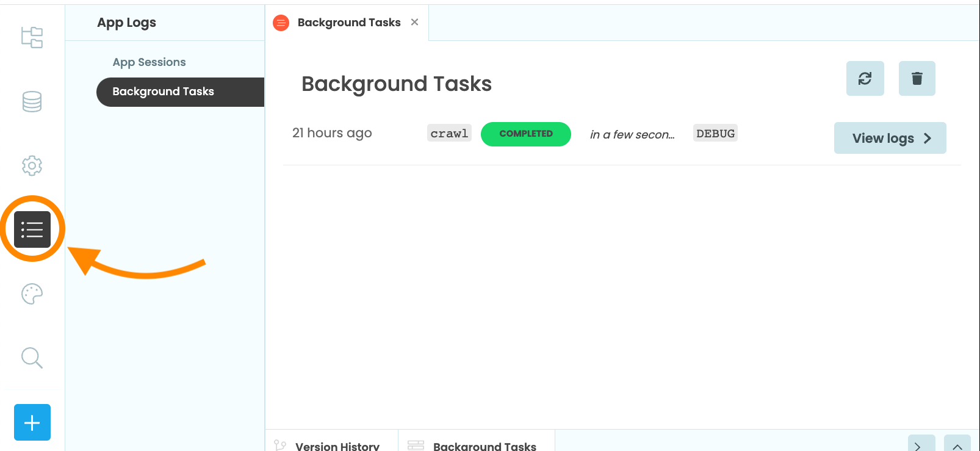This screenshot has height=451, width=980.
Task: Select App Sessions in App Logs panel
Action: tap(149, 62)
